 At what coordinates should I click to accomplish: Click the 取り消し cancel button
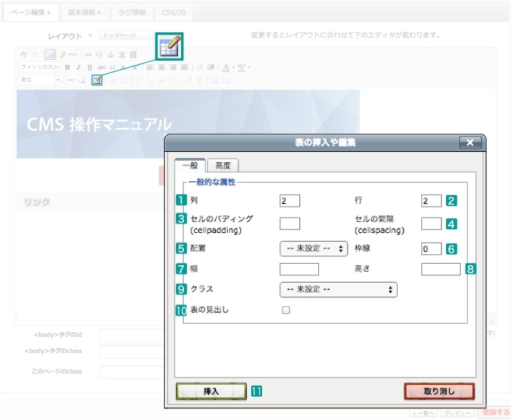[x=439, y=391]
